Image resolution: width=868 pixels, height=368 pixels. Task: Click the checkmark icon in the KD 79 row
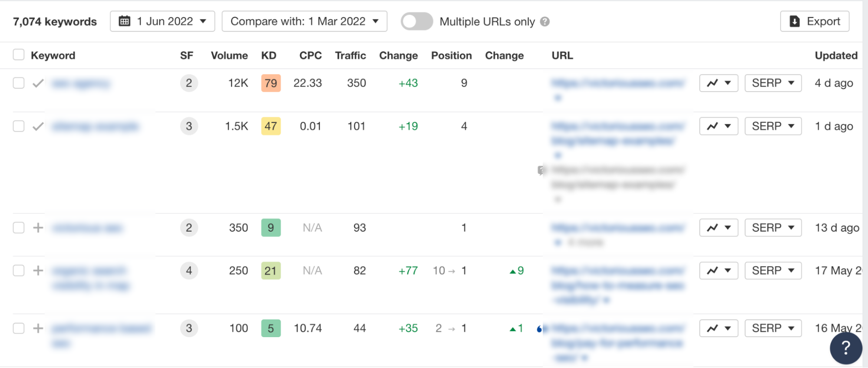tap(38, 83)
